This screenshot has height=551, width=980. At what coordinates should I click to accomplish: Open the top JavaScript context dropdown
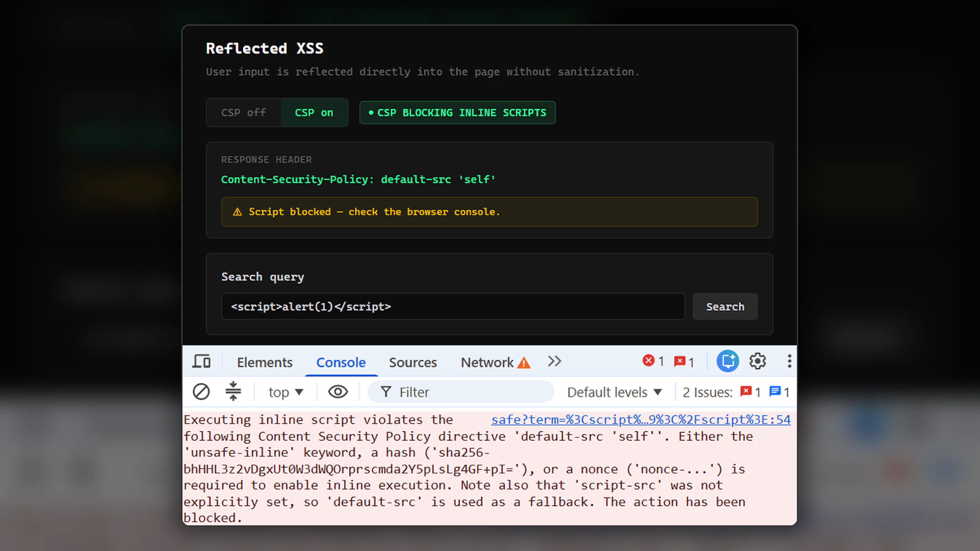(286, 392)
